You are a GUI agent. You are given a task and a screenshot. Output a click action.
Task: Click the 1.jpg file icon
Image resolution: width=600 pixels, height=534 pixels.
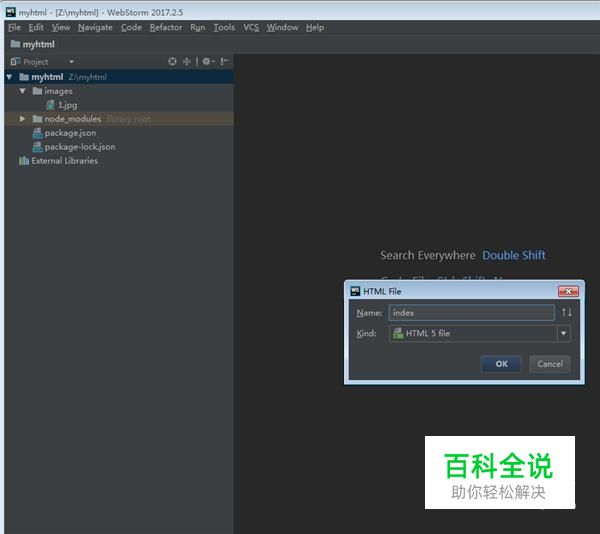click(x=50, y=105)
